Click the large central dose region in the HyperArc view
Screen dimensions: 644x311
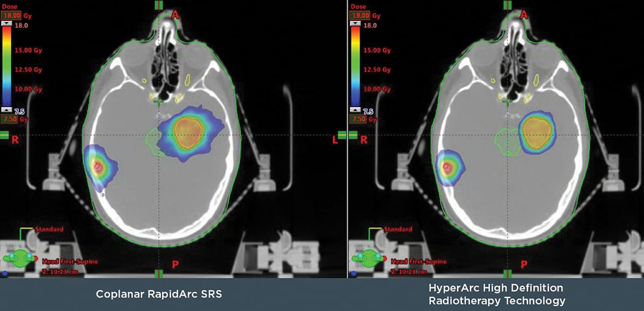pyautogui.click(x=537, y=132)
